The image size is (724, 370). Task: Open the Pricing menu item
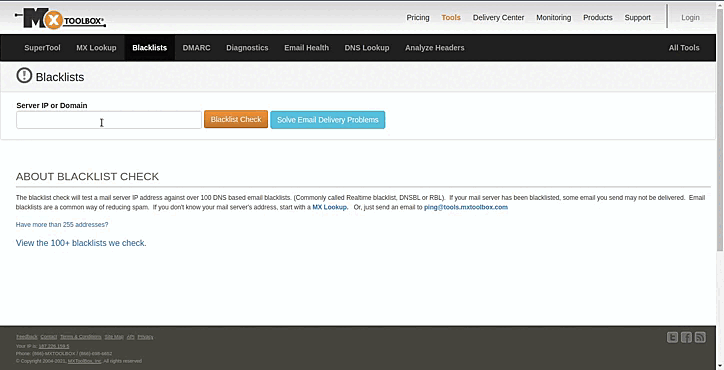[x=418, y=18]
